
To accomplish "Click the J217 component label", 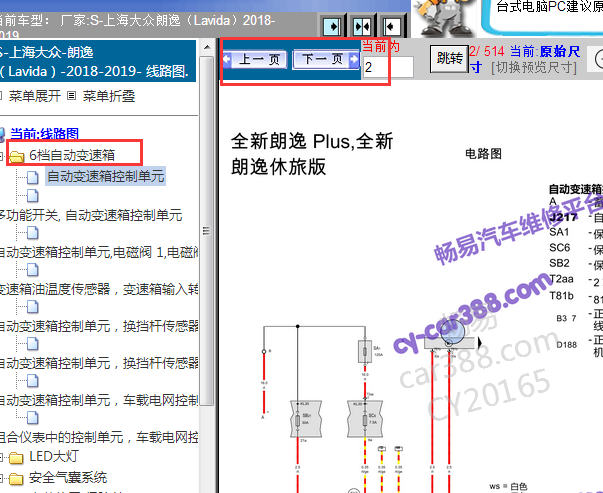I will 563,217.
